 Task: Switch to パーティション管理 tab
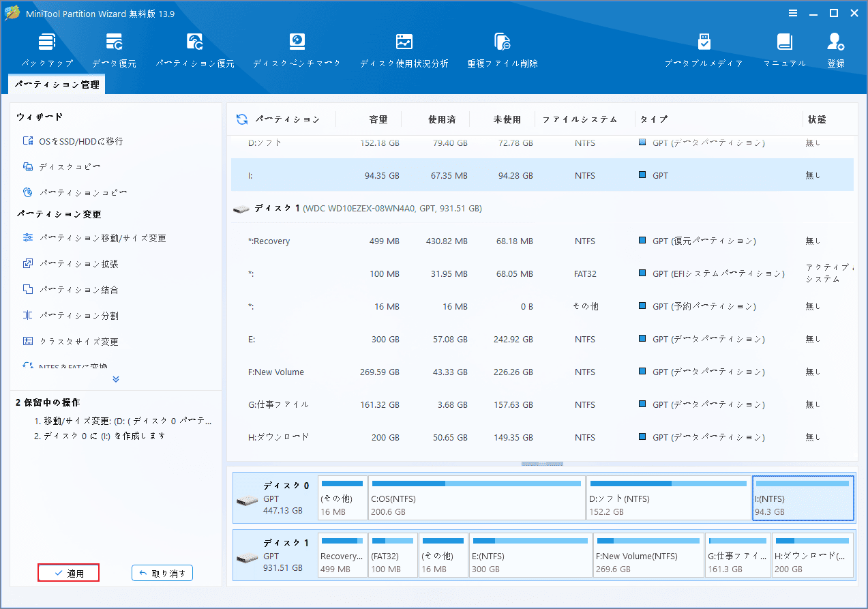(x=57, y=85)
